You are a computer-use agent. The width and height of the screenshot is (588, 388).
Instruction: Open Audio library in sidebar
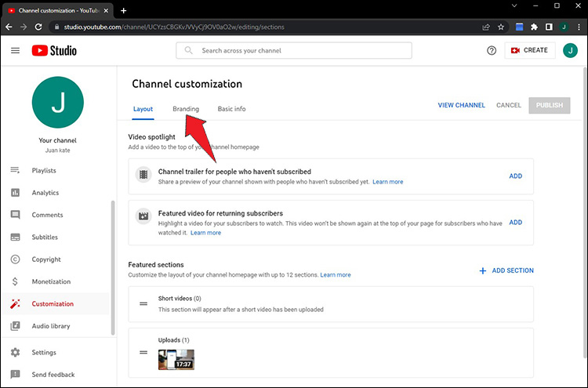point(50,326)
